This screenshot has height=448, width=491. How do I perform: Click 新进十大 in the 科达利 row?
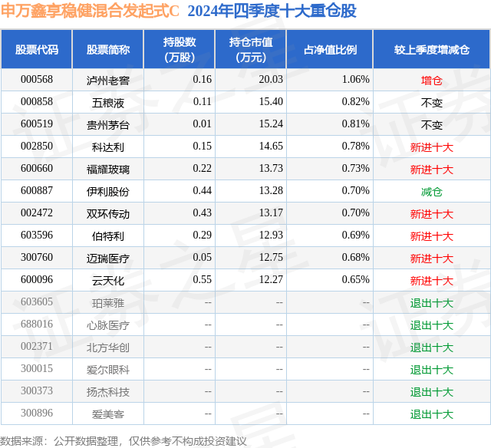click(x=432, y=147)
